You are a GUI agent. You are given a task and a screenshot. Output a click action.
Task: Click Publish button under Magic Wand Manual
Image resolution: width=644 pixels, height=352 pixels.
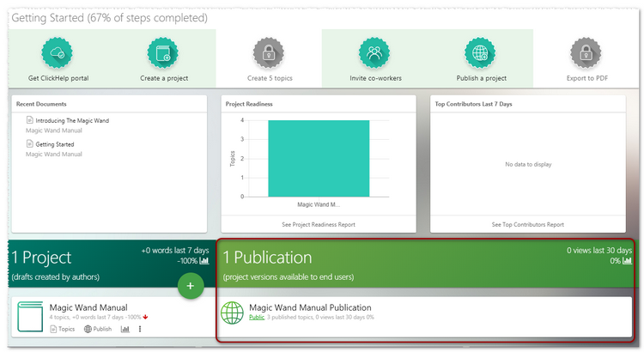coord(98,329)
